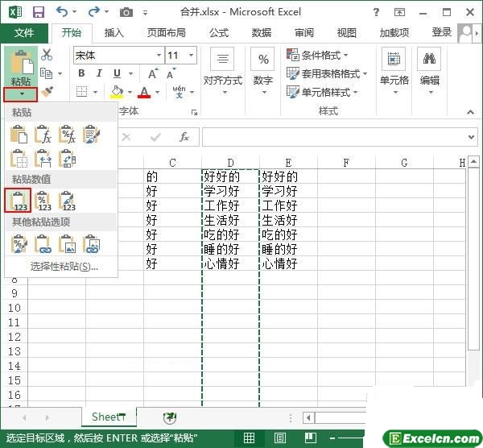
Task: Click the zoom out minus on zoom slider
Action: click(x=332, y=438)
